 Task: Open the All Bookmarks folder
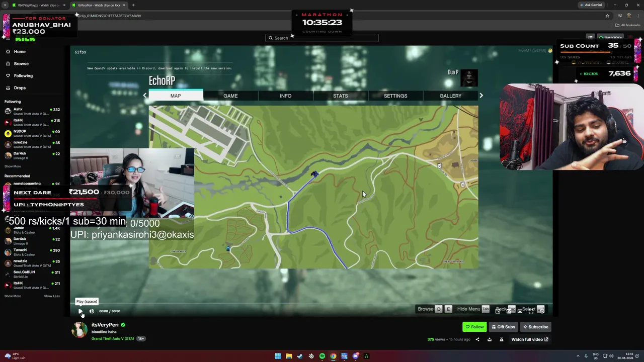627,25
